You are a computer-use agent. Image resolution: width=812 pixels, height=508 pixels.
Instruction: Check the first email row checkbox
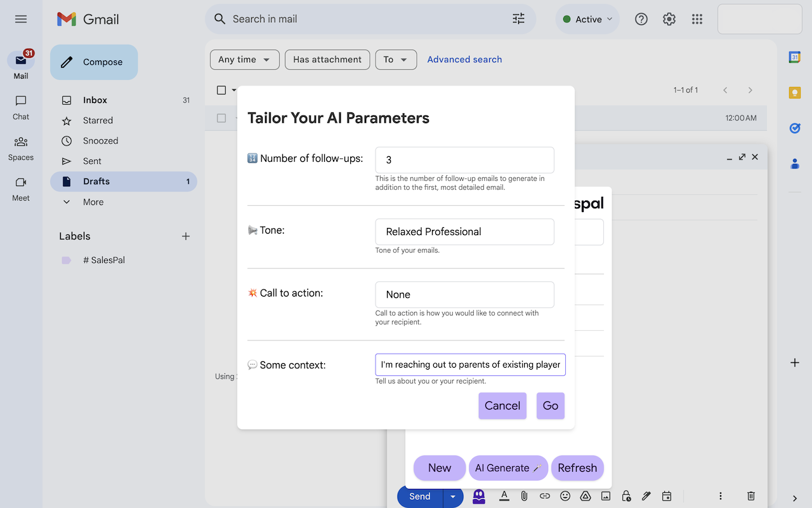pyautogui.click(x=221, y=118)
